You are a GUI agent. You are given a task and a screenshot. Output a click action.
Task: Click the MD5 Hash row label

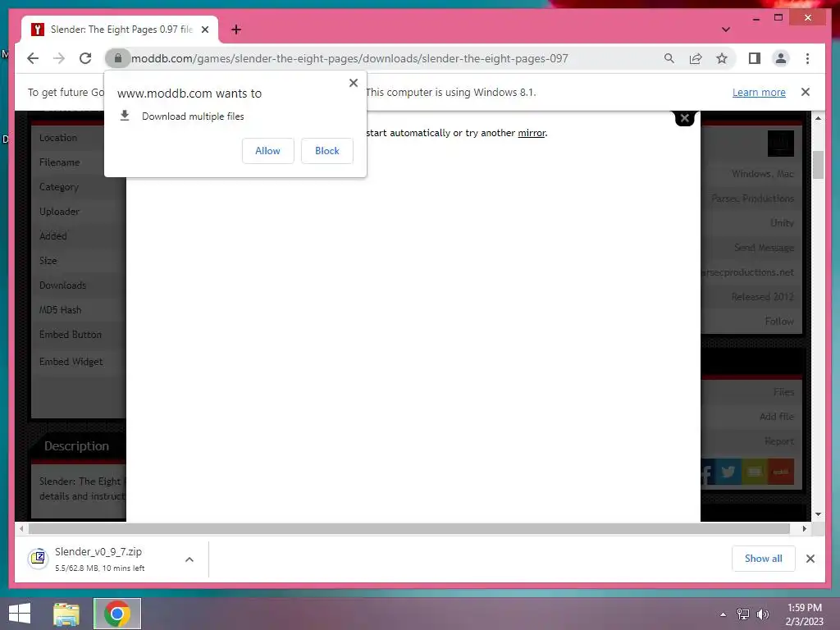(x=60, y=309)
